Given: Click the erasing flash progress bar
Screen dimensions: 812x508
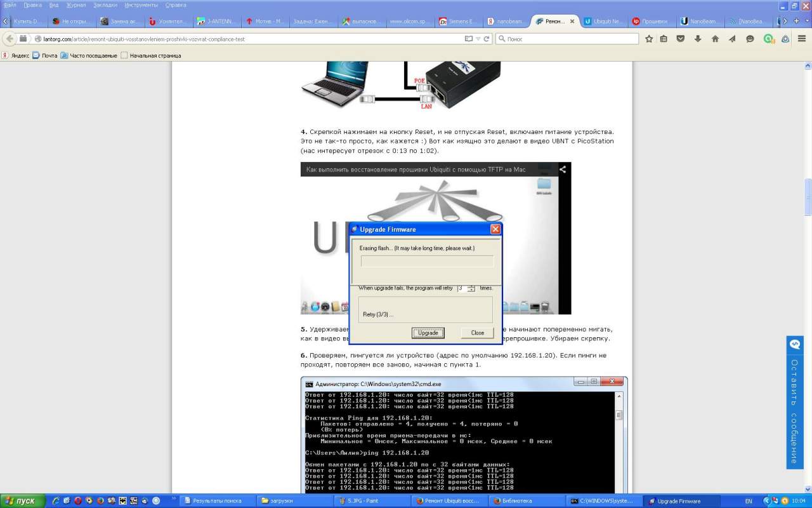Looking at the screenshot, I should pos(427,261).
